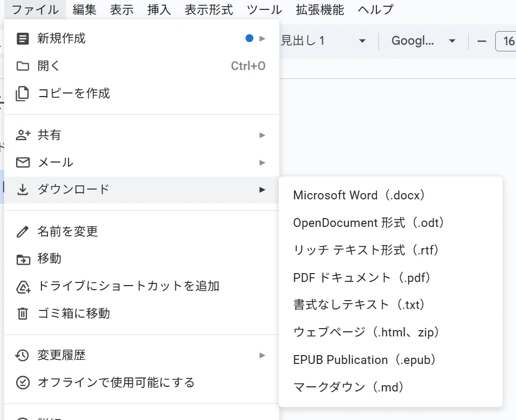Click the envelope icon beside メール
The height and width of the screenshot is (420, 516).
coord(23,162)
